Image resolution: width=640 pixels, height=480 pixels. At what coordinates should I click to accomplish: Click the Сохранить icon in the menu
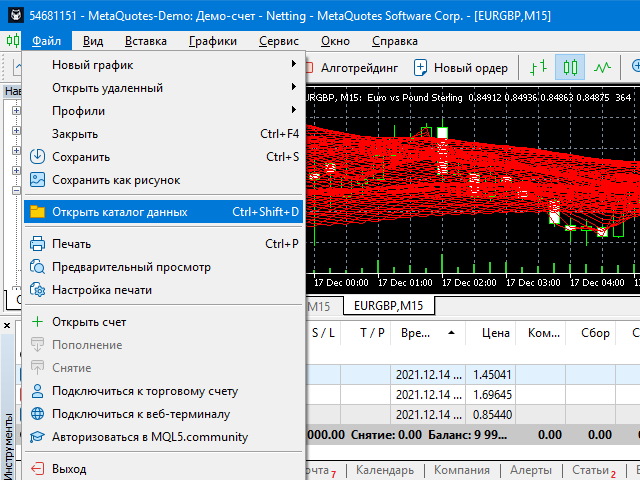[x=37, y=157]
